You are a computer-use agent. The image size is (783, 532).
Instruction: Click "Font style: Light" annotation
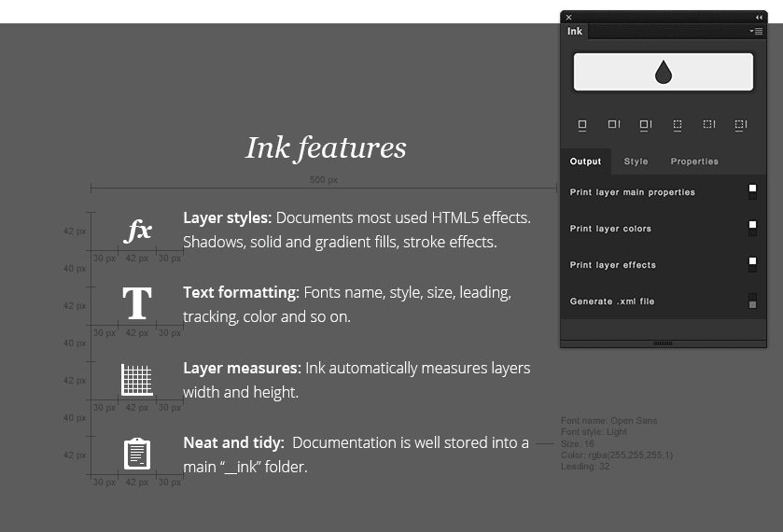pyautogui.click(x=594, y=431)
